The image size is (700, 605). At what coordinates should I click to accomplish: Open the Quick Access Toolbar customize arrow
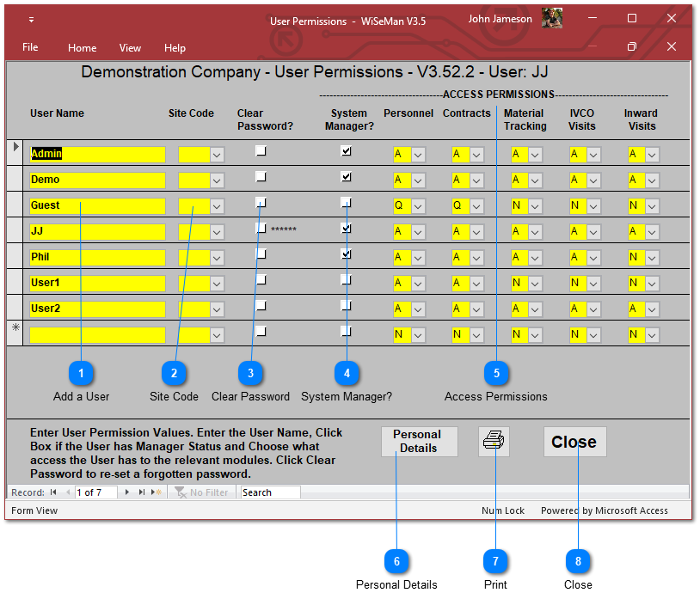pos(32,20)
